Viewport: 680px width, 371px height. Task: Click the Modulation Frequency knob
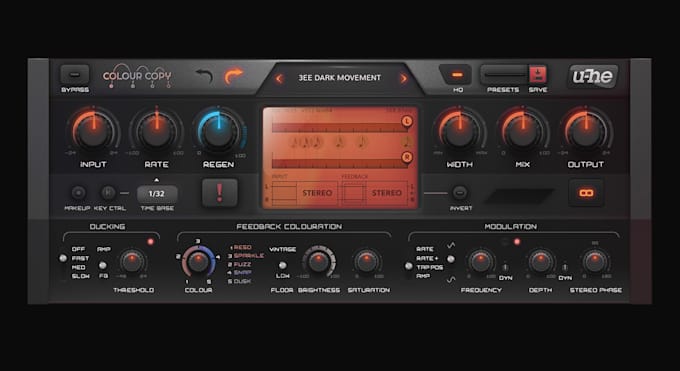click(481, 262)
